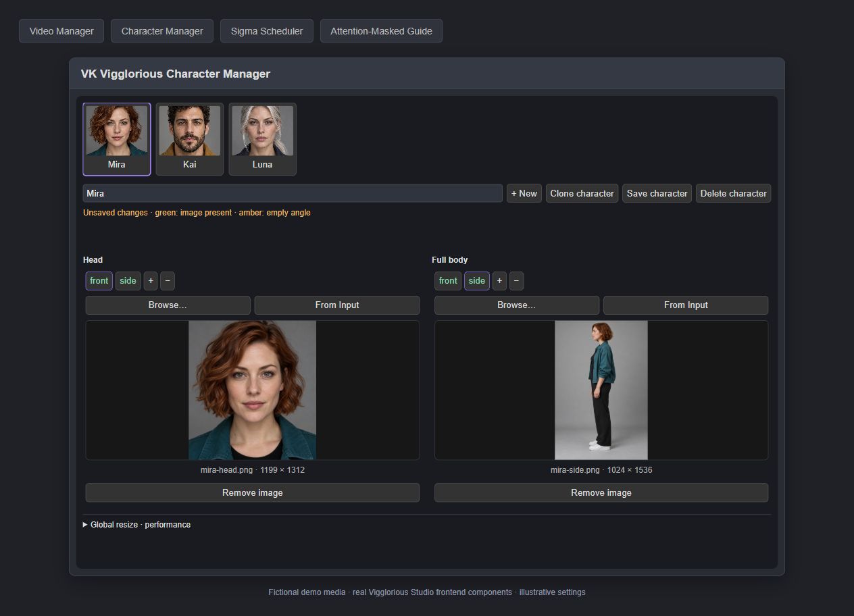Click the Delete character button

point(734,193)
